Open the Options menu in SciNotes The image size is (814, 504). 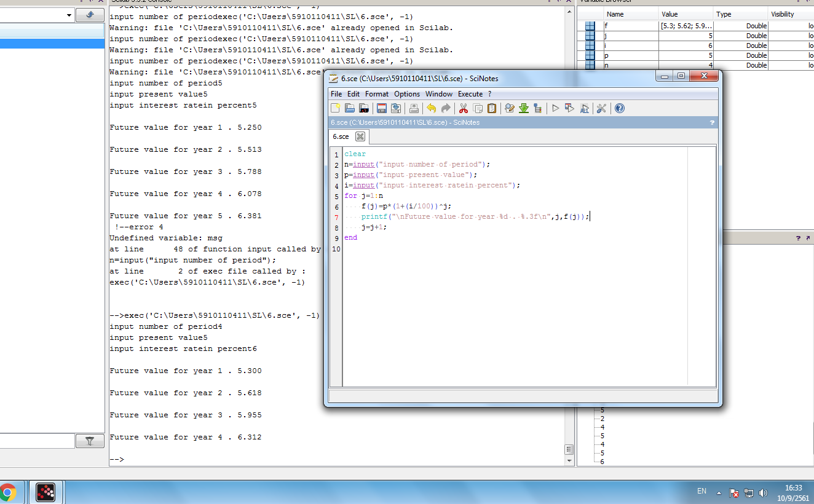pyautogui.click(x=407, y=94)
